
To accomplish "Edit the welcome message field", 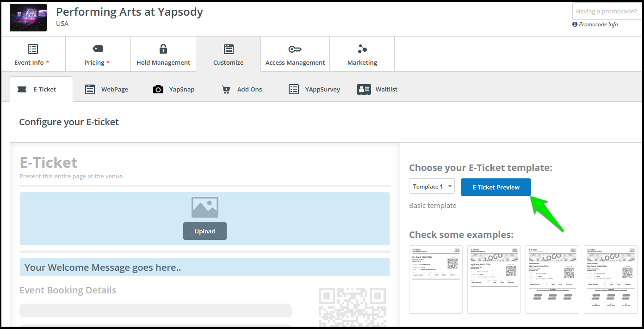I will pos(205,267).
